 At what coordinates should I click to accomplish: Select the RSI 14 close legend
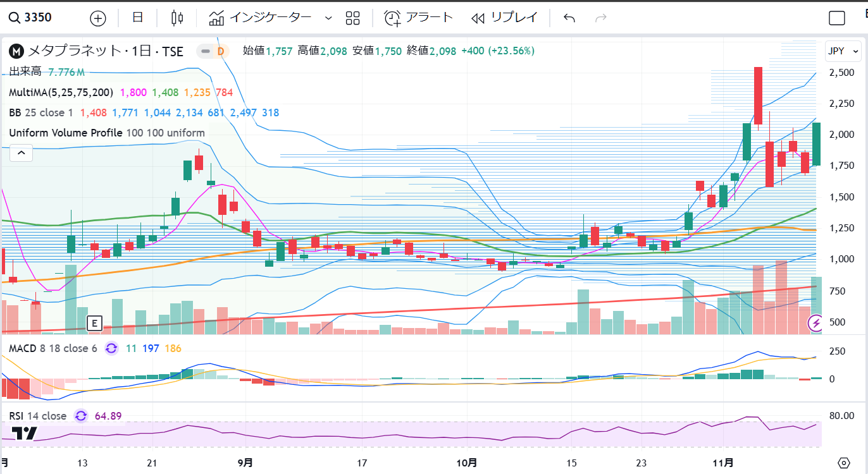tap(37, 416)
